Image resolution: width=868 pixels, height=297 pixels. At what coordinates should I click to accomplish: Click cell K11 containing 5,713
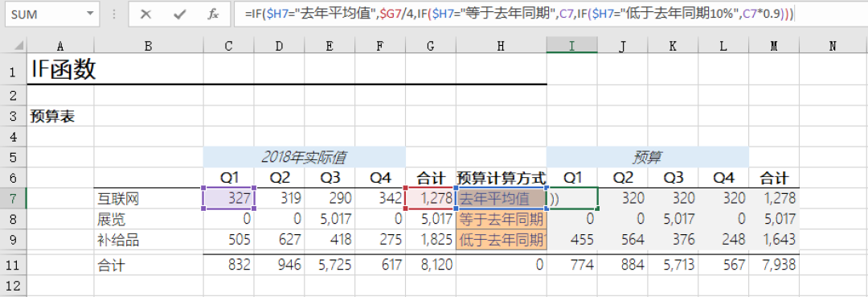coord(673,265)
